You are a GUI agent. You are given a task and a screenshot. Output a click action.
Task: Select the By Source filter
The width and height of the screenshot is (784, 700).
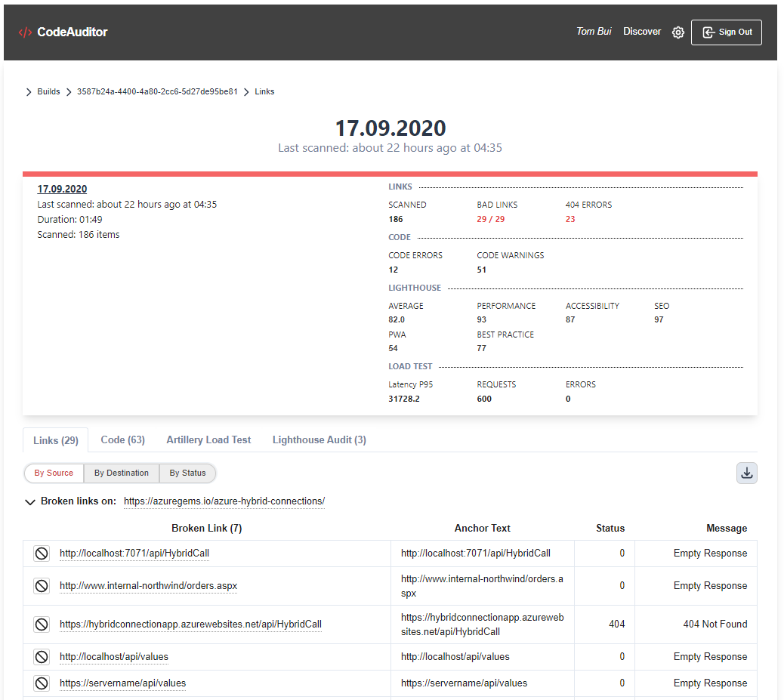[53, 473]
